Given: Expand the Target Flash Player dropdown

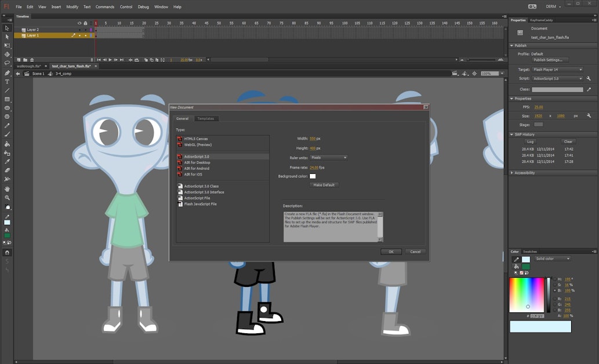Looking at the screenshot, I should click(x=557, y=70).
